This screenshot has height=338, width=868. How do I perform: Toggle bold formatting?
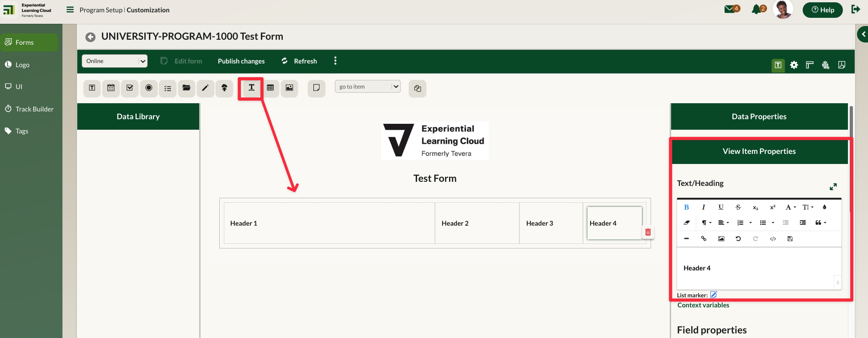(x=686, y=207)
